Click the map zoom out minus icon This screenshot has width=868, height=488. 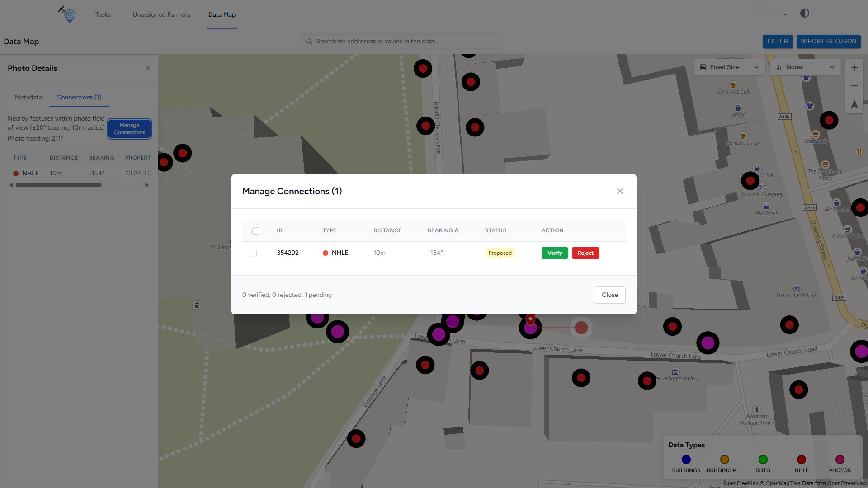point(854,86)
